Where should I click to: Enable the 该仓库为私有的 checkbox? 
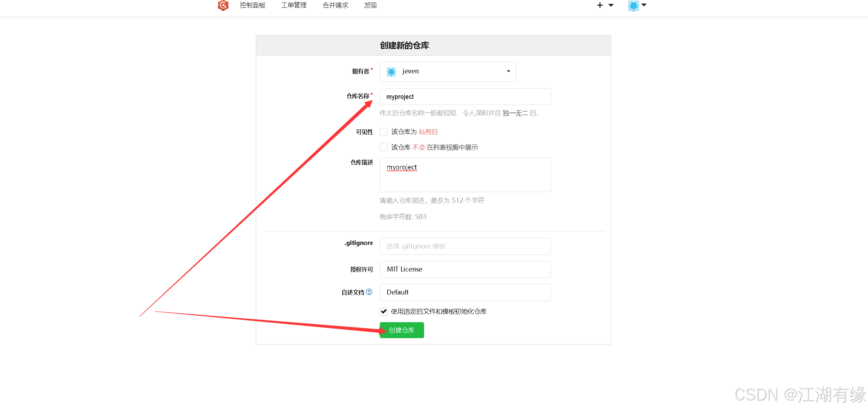(x=383, y=131)
